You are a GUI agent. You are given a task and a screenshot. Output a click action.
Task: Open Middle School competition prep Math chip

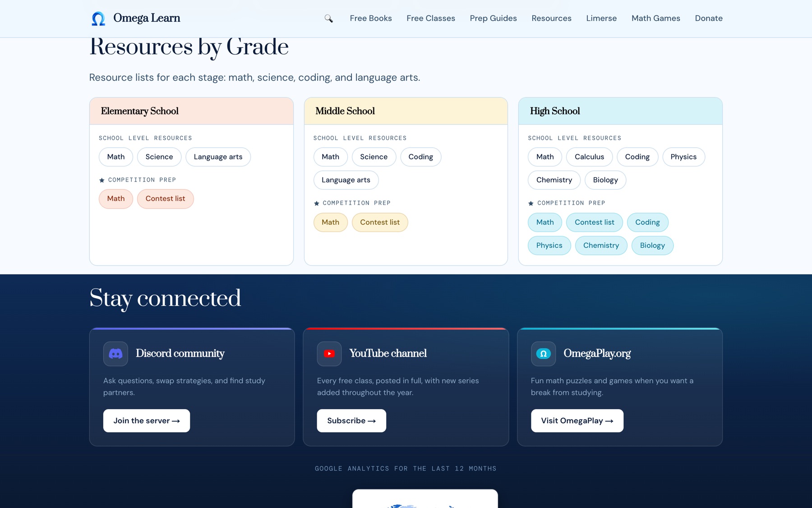coord(330,222)
